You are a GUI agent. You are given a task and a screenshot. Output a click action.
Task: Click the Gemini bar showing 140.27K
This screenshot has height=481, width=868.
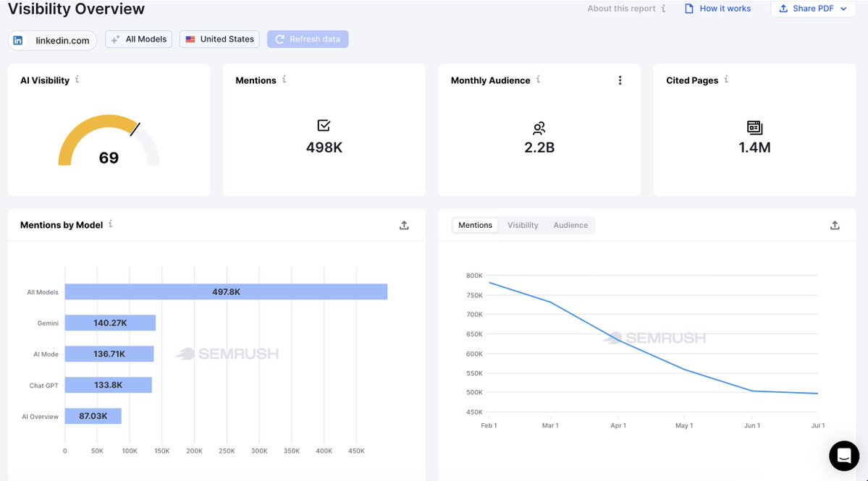click(x=110, y=323)
